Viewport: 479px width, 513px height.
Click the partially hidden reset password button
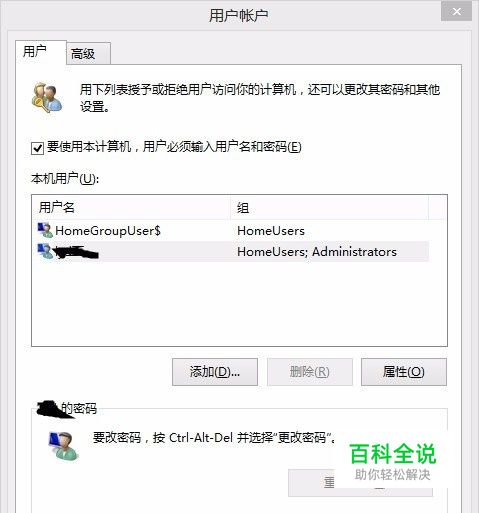click(x=360, y=482)
